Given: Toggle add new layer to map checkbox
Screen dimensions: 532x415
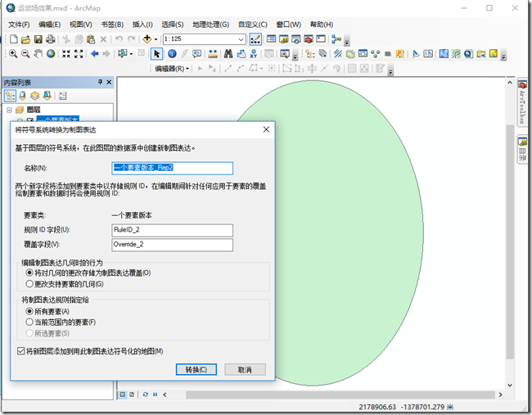Looking at the screenshot, I should point(90,351).
